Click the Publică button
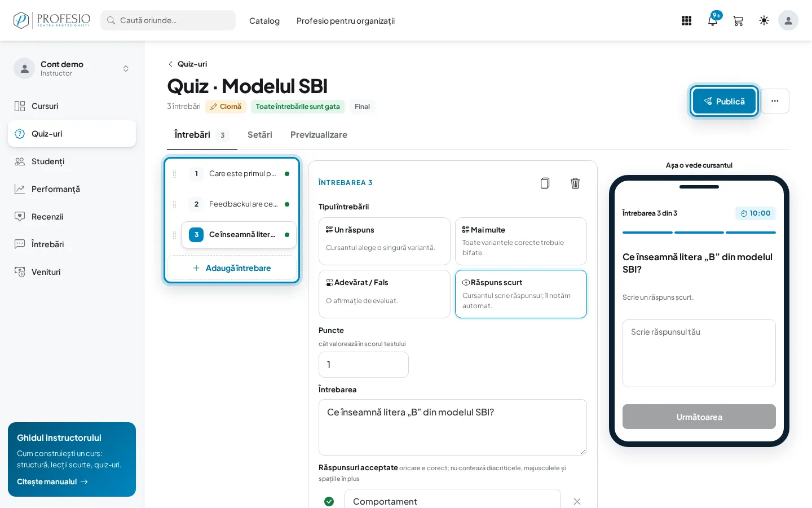The width and height of the screenshot is (812, 508). (x=724, y=102)
